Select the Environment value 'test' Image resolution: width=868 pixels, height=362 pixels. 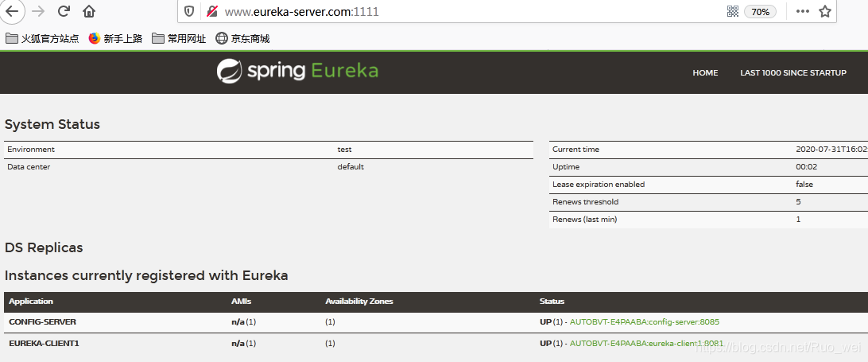click(344, 149)
